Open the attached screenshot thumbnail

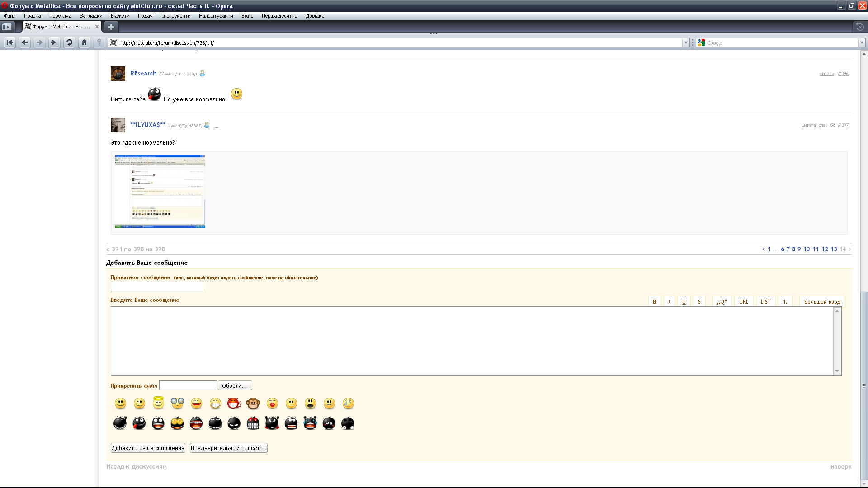160,192
